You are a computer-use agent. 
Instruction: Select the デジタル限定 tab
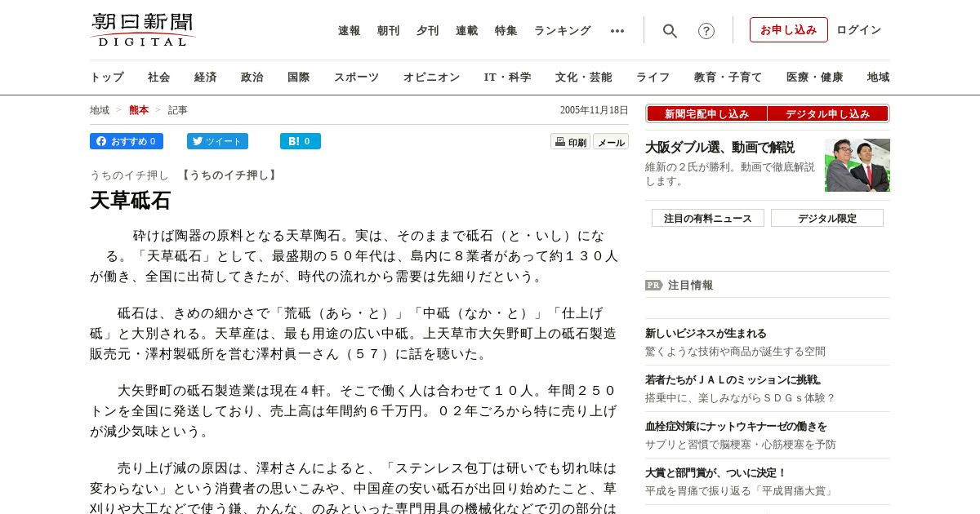pos(827,218)
